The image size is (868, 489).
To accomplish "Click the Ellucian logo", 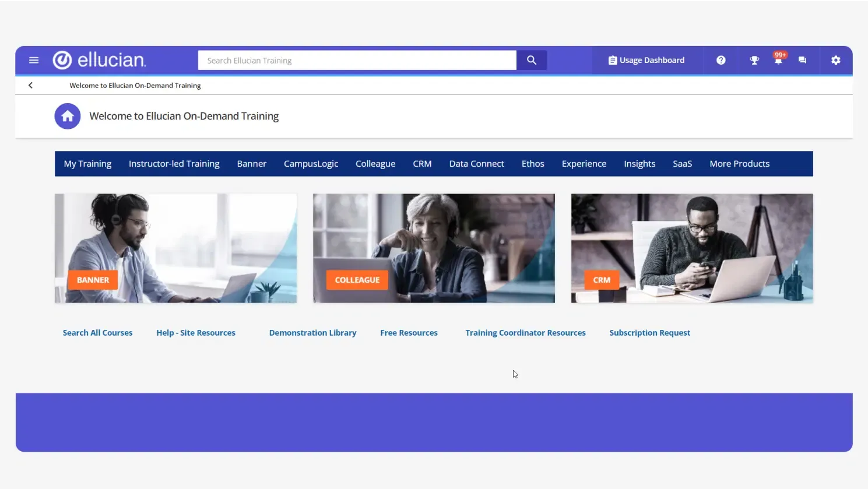I will 100,60.
